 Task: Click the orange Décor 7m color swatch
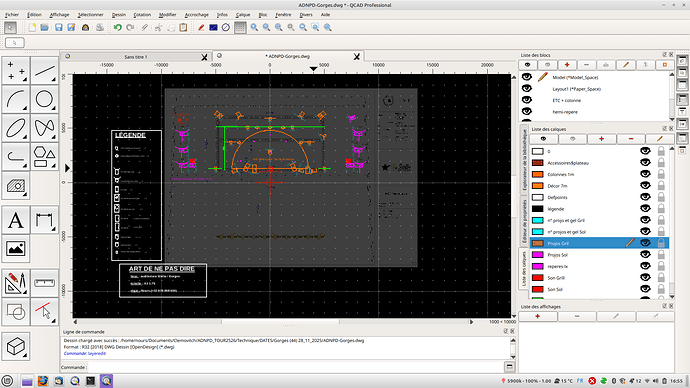[x=537, y=186]
